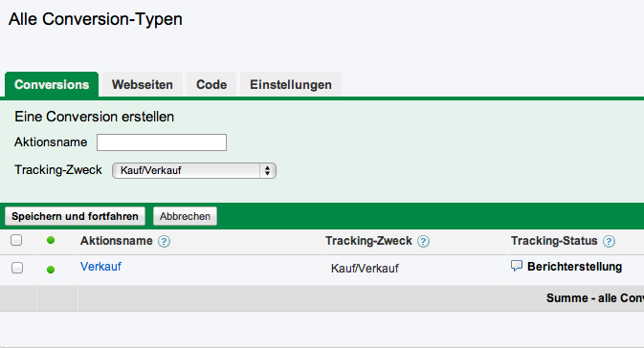Sort by Aktionsname column header
This screenshot has width=644, height=348.
coord(116,241)
